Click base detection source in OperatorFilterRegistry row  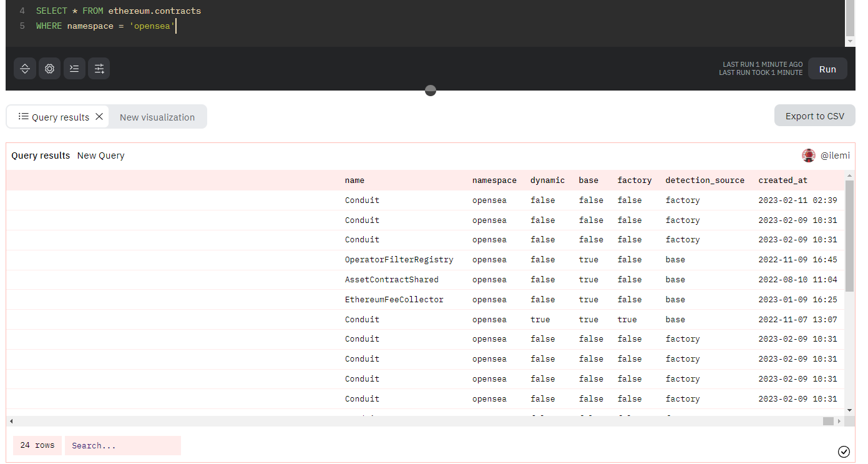[x=675, y=259]
